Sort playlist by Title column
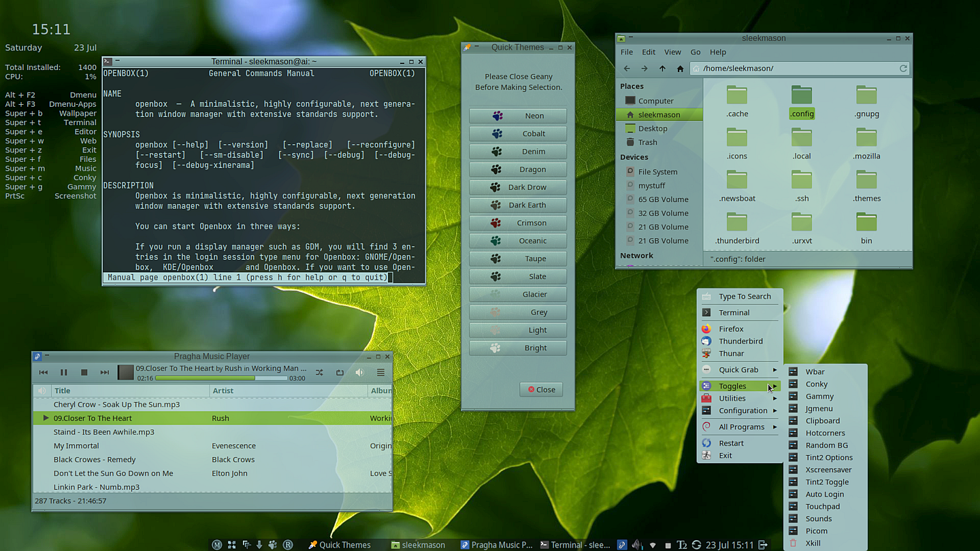 pos(130,390)
